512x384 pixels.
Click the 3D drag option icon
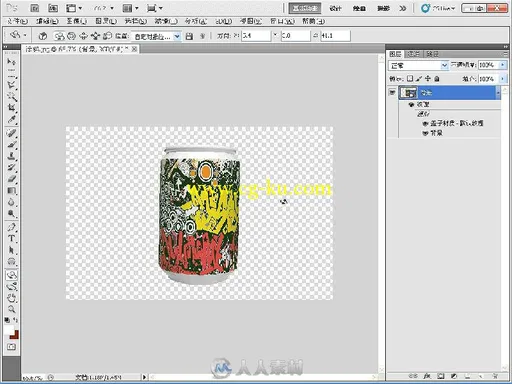(x=83, y=36)
